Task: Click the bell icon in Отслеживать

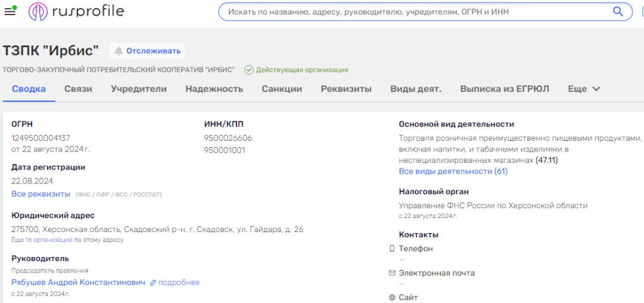Action: pyautogui.click(x=118, y=51)
